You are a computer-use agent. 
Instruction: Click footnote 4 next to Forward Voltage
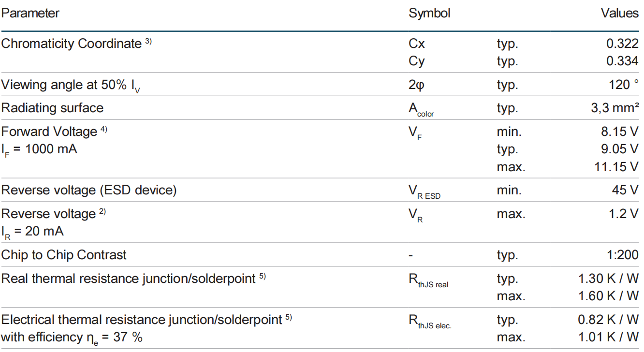click(x=104, y=130)
